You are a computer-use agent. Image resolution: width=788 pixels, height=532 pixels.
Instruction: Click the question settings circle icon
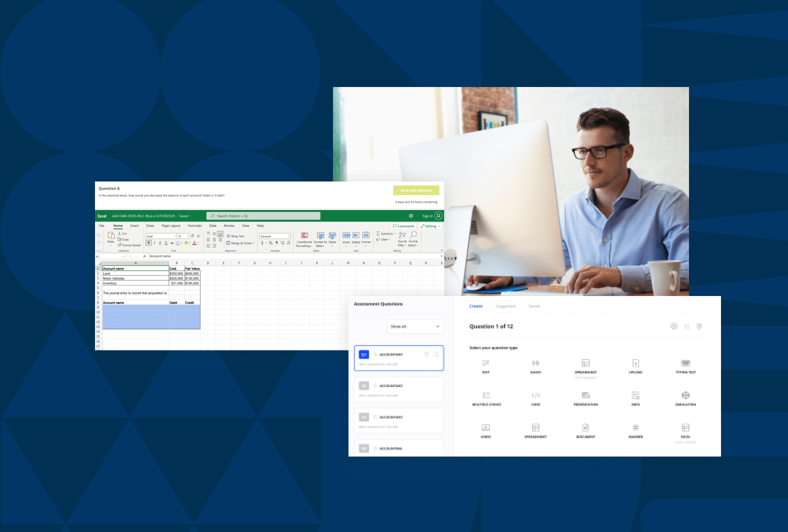(x=674, y=326)
